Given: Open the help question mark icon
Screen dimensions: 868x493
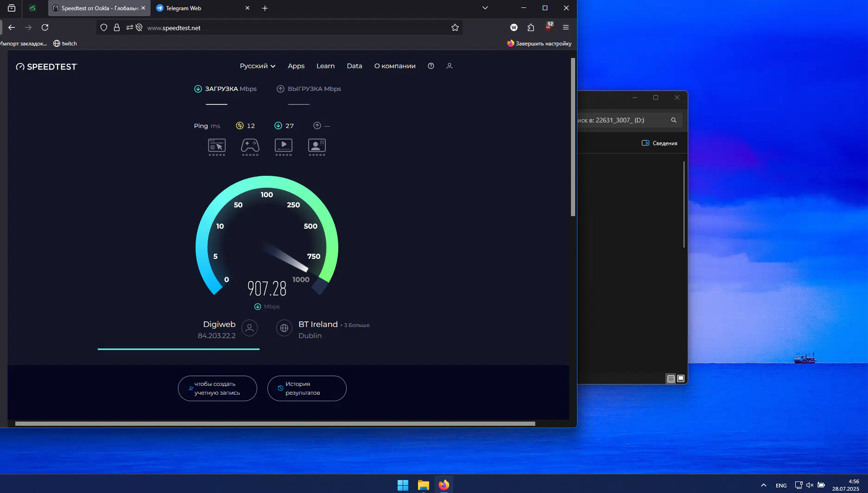Looking at the screenshot, I should pos(431,66).
